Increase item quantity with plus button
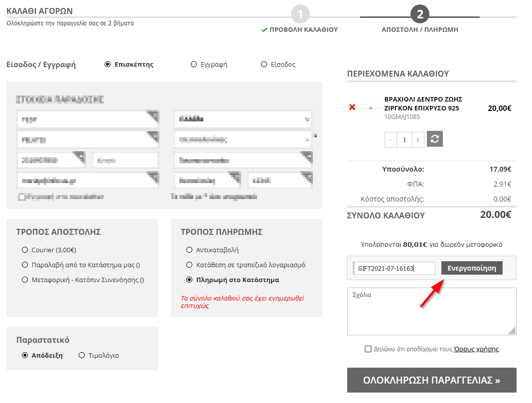This screenshot has width=532, height=403. 418,140
